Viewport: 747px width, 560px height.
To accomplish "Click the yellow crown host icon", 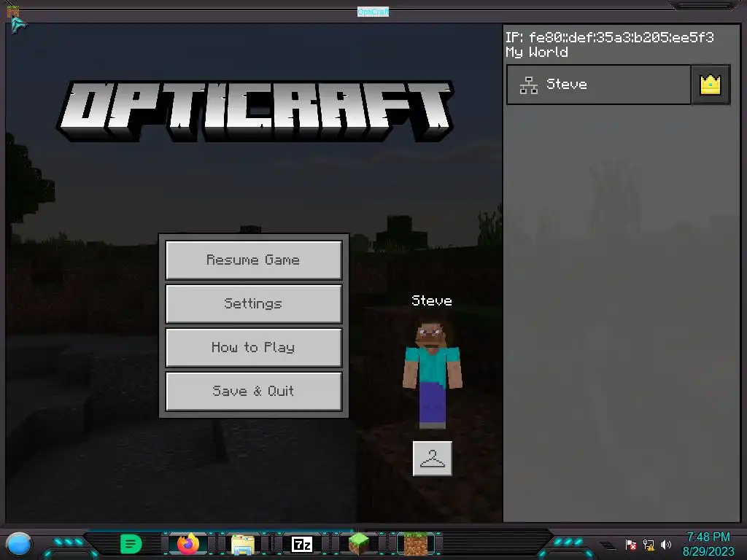I will tap(711, 85).
